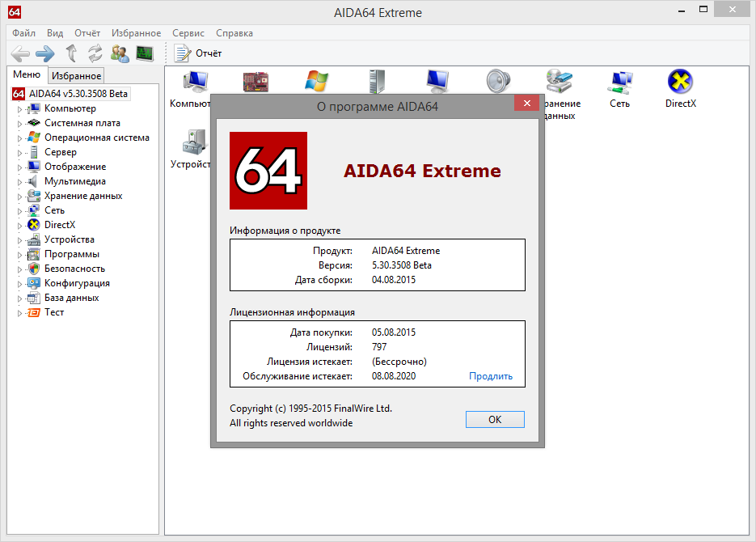Click the Отчёт report toolbar button
This screenshot has height=542, width=756.
pyautogui.click(x=198, y=53)
